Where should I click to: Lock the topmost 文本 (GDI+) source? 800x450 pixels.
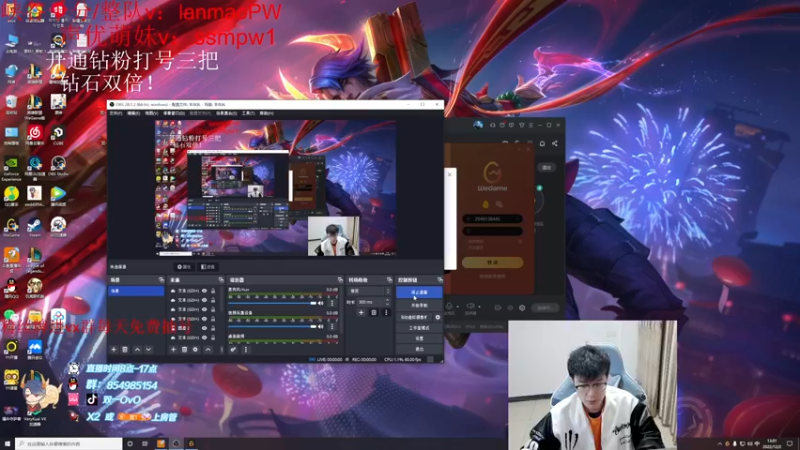click(x=213, y=291)
